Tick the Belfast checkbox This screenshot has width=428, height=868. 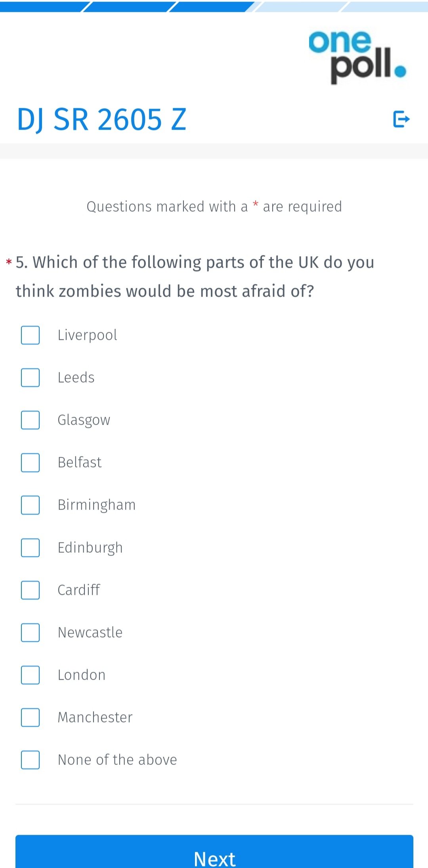click(30, 462)
